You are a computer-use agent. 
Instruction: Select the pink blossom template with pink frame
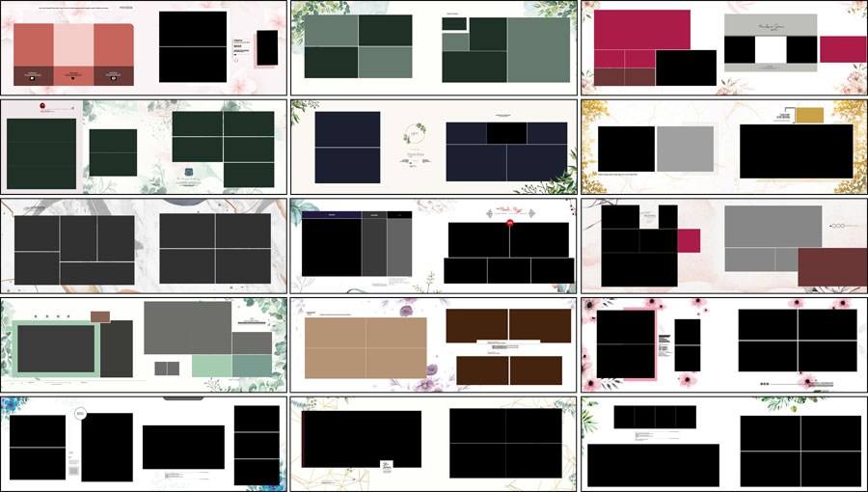pos(724,344)
